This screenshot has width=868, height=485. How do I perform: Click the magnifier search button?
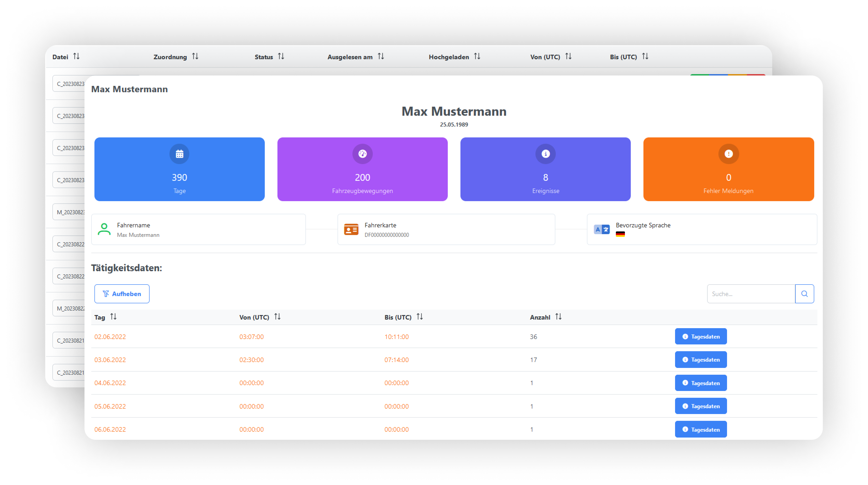[x=804, y=294]
